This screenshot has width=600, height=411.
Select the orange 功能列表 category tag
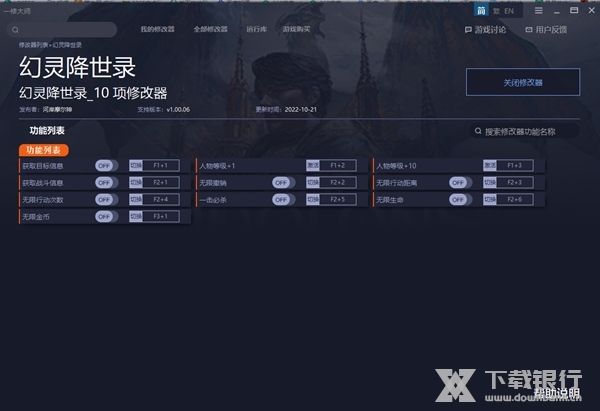[44, 150]
